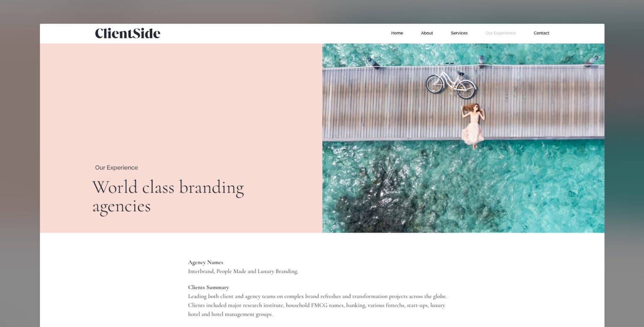Click the World class branding agencies heading
Viewport: 644px width, 327px height.
168,197
